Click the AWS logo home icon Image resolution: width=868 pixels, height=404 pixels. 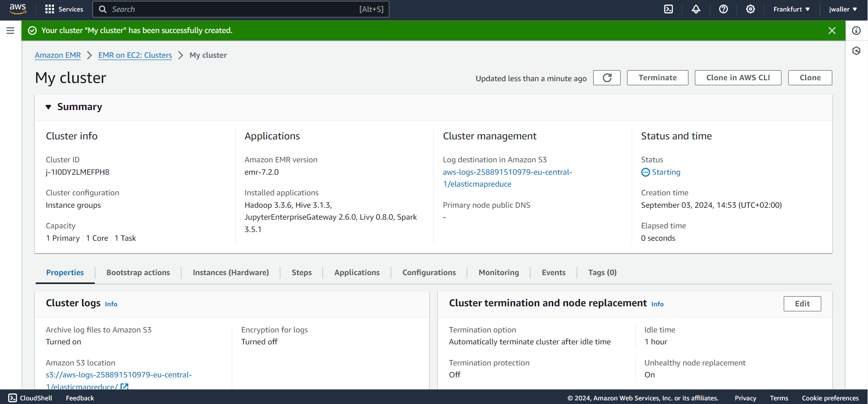click(18, 9)
